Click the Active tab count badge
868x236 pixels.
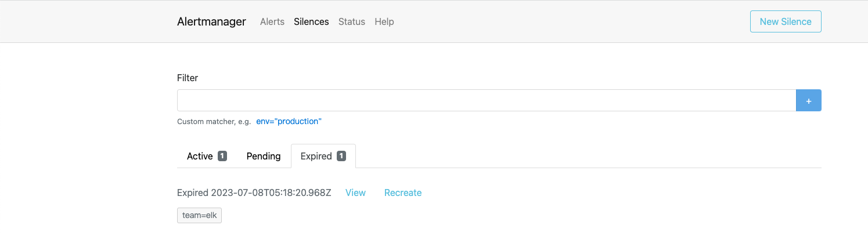pyautogui.click(x=222, y=156)
